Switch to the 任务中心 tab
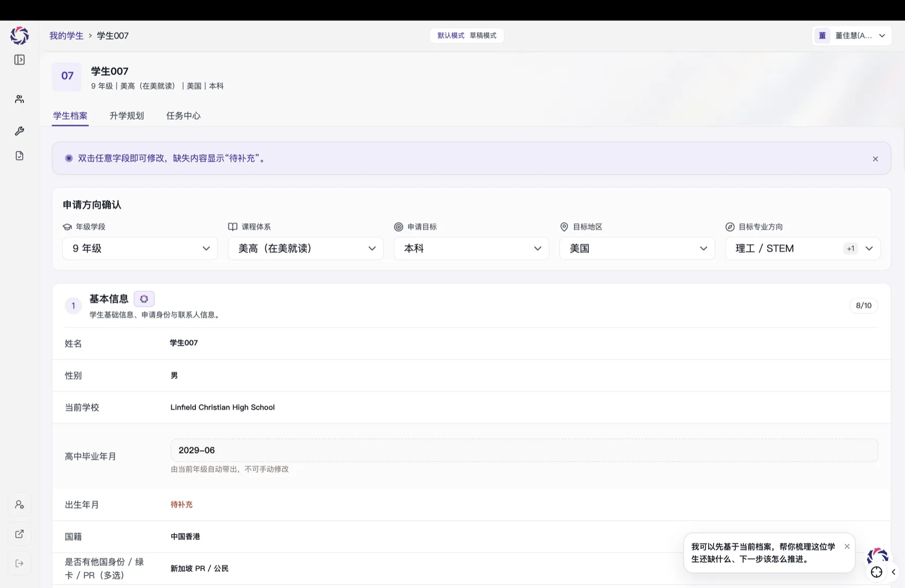Screen dimensions: 905x588 183,116
